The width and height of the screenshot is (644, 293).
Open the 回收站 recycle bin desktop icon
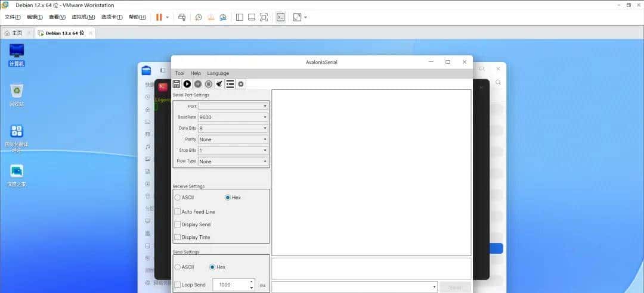17,95
